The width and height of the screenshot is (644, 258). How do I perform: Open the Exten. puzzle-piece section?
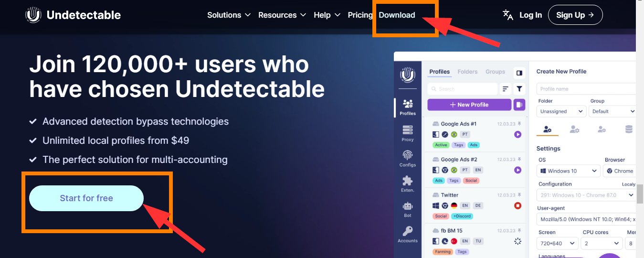pos(408,184)
